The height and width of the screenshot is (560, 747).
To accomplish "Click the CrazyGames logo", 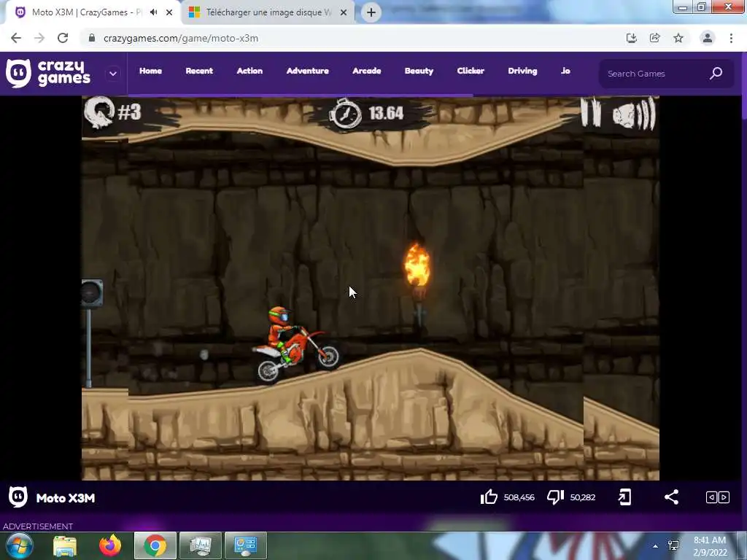I will point(48,74).
